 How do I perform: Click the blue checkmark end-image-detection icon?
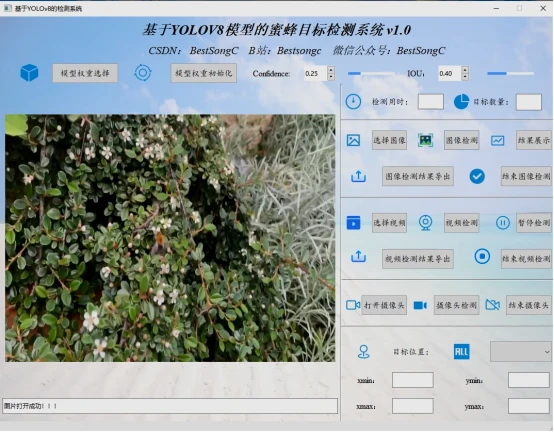point(477,176)
